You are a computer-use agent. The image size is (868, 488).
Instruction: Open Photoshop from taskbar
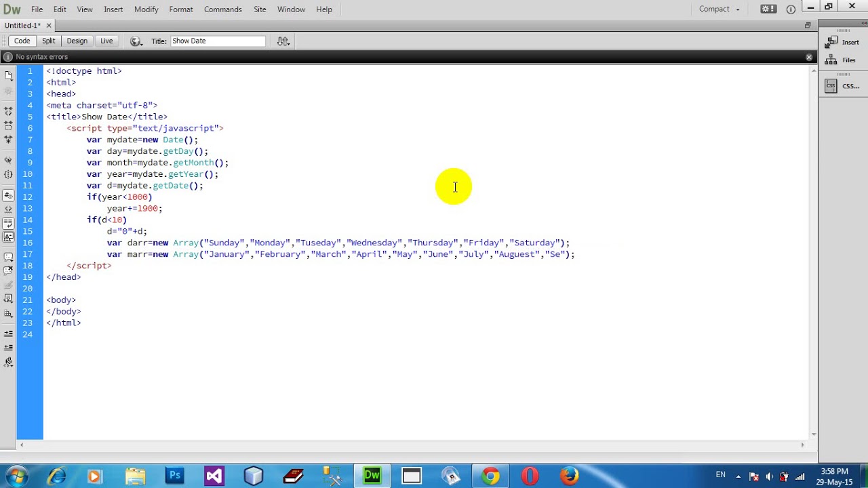tap(174, 476)
